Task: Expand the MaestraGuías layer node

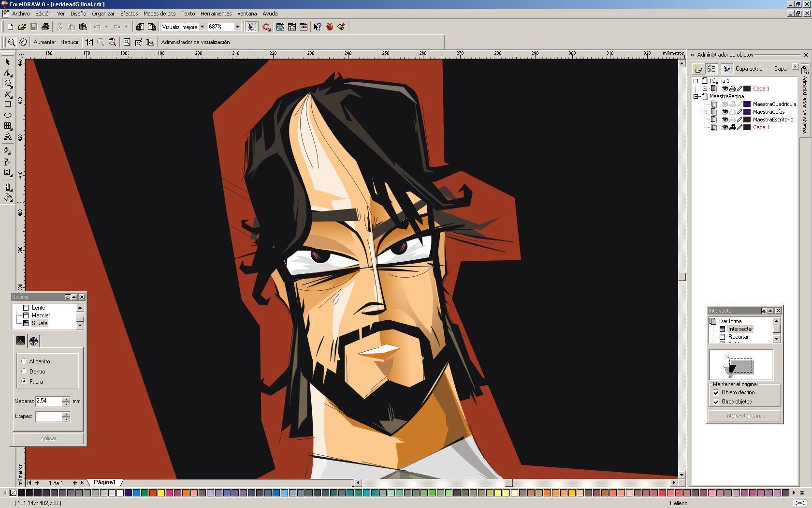Action: [705, 112]
